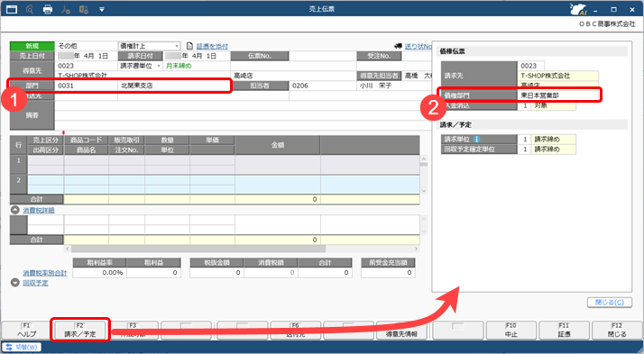Screen dimensions: 644x354
Task: Click the printer icon in the toolbar
Action: tap(48, 9)
